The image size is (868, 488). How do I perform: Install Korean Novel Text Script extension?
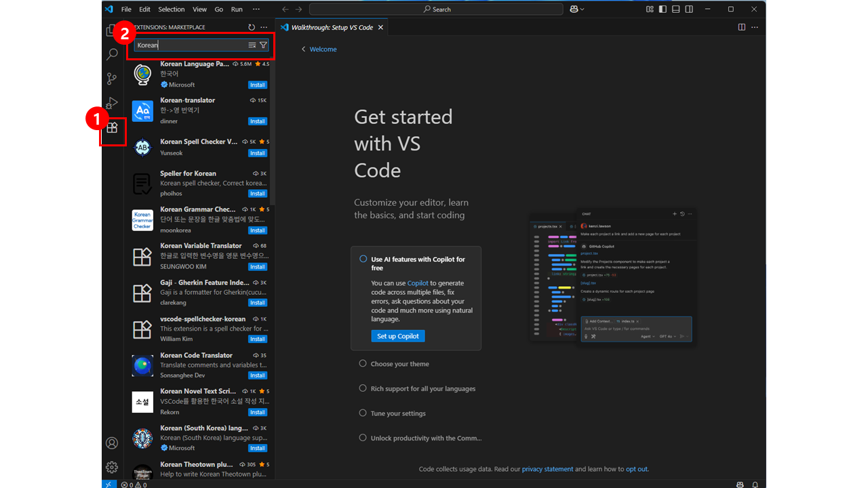point(258,412)
